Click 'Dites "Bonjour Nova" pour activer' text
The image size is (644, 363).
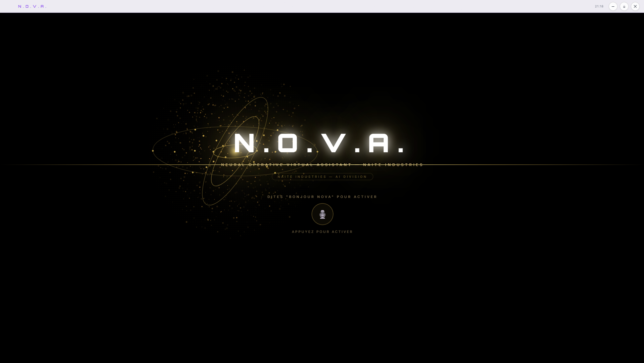[x=322, y=197]
